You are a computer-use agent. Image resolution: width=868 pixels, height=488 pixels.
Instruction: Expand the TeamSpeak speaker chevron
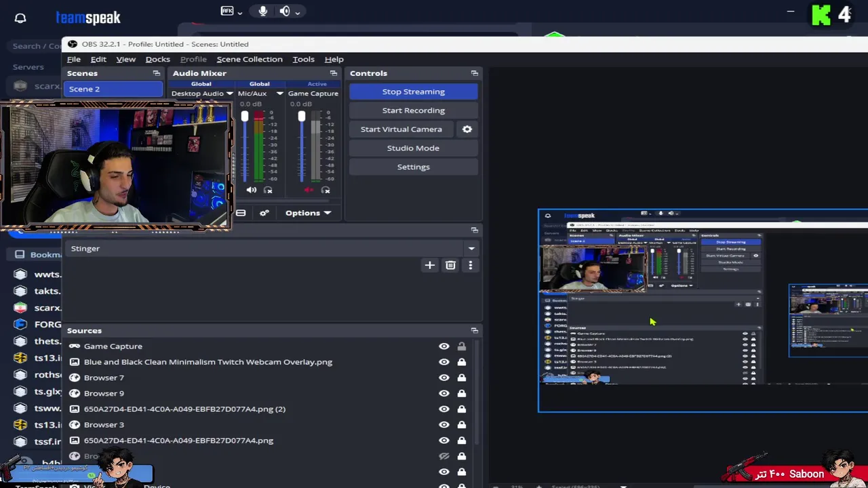click(x=297, y=12)
